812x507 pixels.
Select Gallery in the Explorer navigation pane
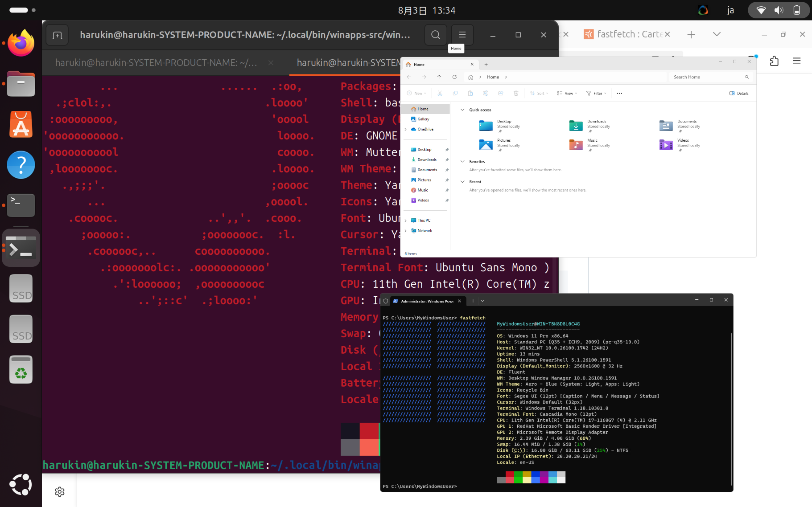(x=423, y=119)
